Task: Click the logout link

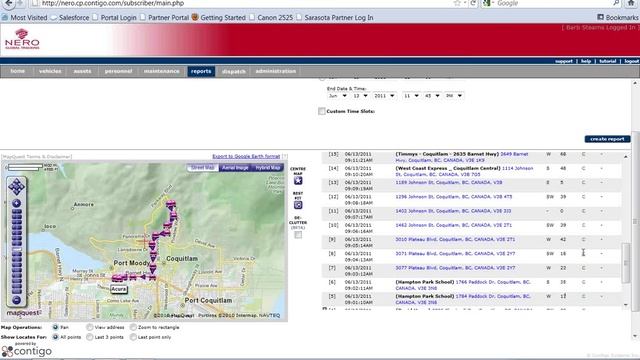Action: coord(631,61)
